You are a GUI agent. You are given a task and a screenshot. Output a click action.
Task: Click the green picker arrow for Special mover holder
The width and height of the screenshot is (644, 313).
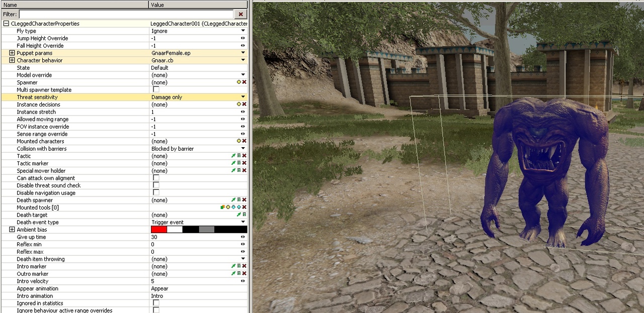[x=233, y=171]
